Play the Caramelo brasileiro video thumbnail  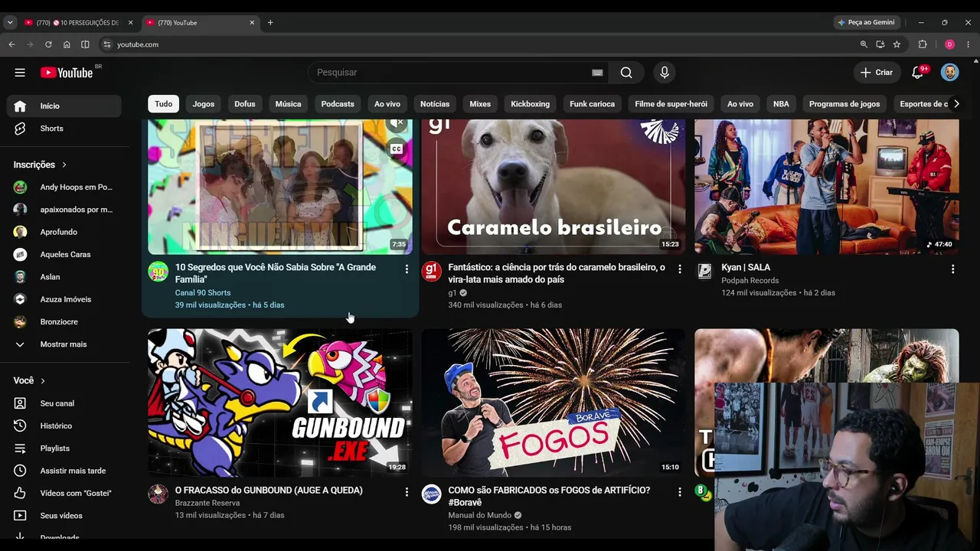(554, 187)
